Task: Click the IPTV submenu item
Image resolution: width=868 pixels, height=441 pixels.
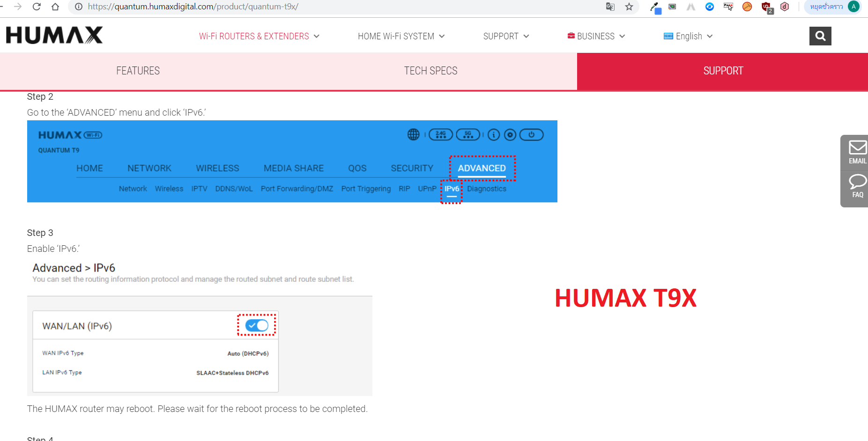Action: click(x=199, y=189)
